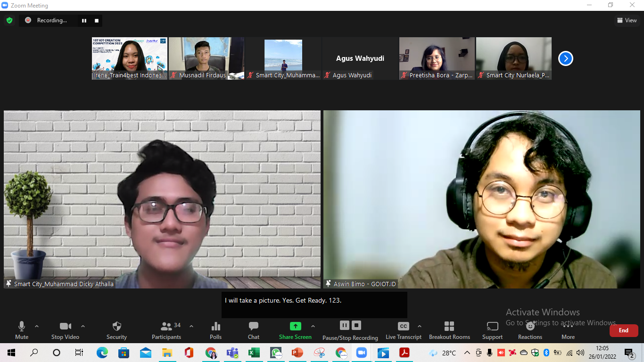Screen dimensions: 644x362
Task: Open the More options menu
Action: (568, 330)
